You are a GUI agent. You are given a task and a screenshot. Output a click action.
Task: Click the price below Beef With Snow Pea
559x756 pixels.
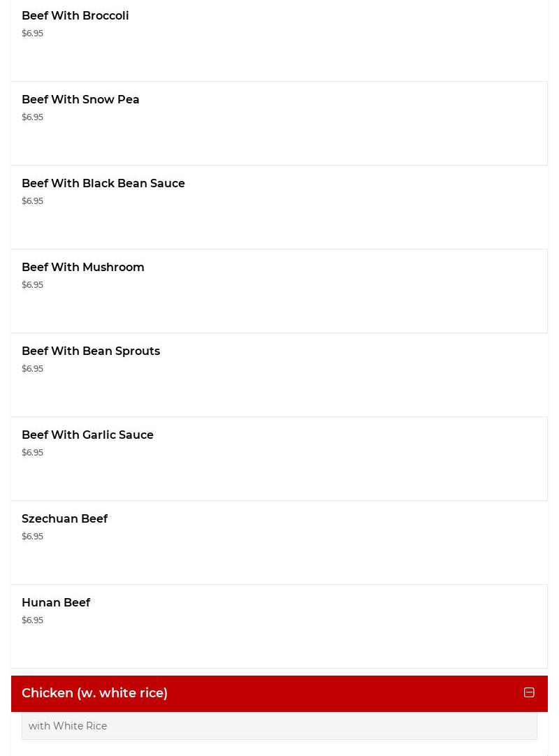pyautogui.click(x=32, y=117)
